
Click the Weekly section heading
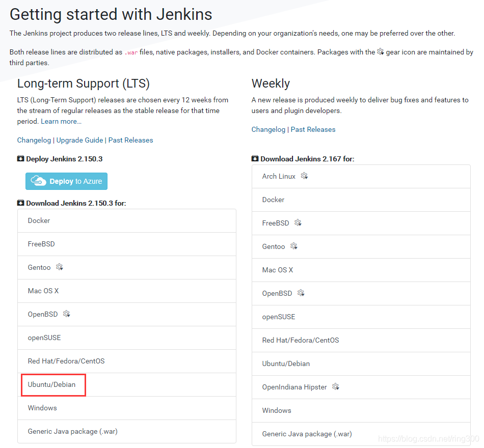coord(271,83)
